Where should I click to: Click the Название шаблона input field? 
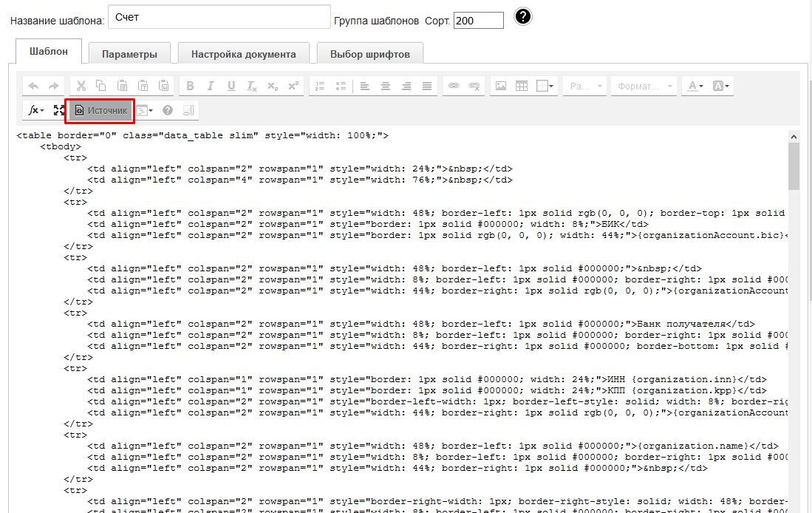(219, 18)
